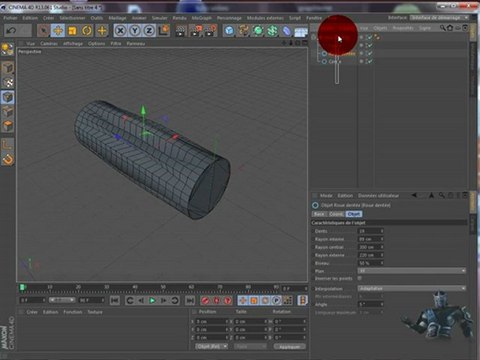Play the animation forward
The width and height of the screenshot is (480, 360).
click(x=152, y=301)
